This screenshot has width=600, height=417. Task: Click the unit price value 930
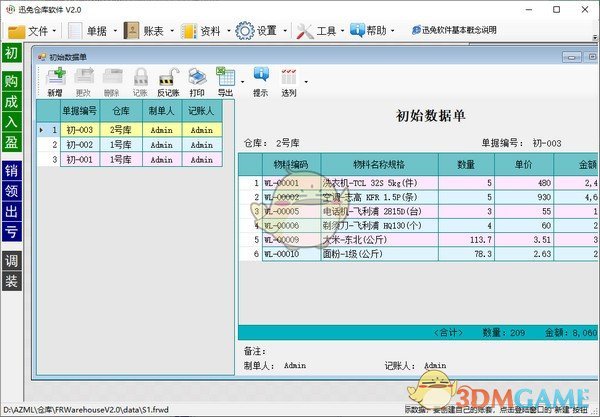[523, 197]
